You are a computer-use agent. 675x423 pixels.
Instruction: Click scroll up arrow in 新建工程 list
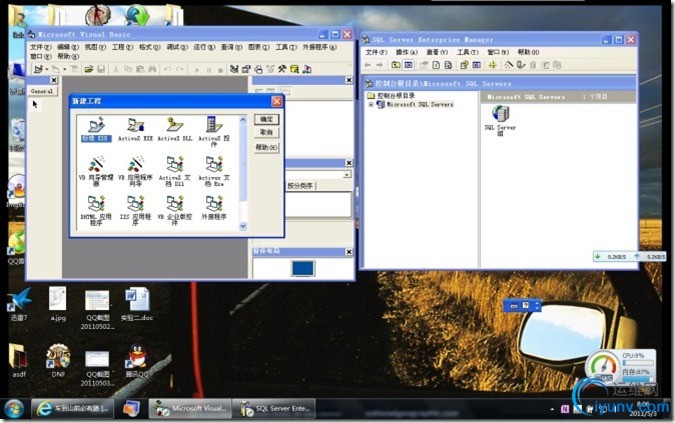coord(243,120)
